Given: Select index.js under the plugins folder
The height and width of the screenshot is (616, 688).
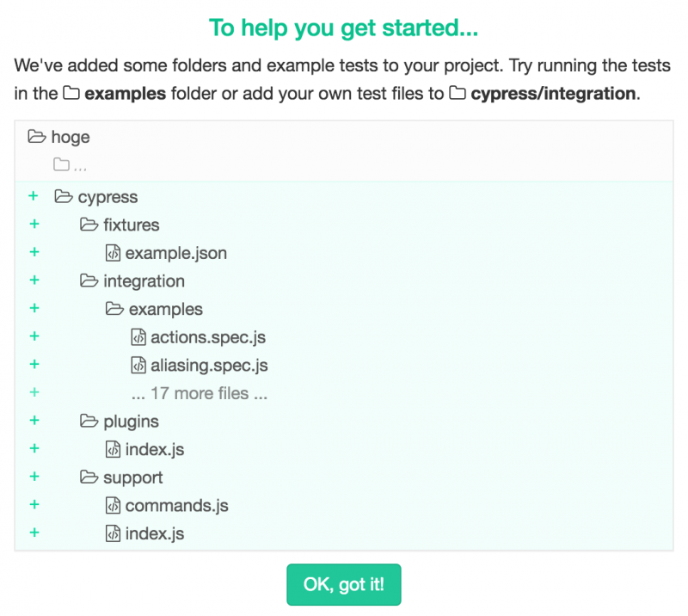Looking at the screenshot, I should [x=155, y=449].
